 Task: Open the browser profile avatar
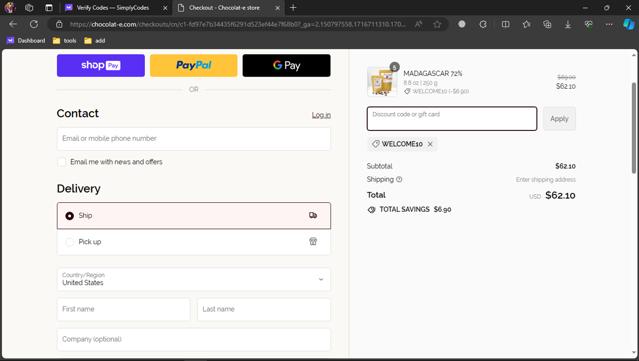[x=10, y=7]
